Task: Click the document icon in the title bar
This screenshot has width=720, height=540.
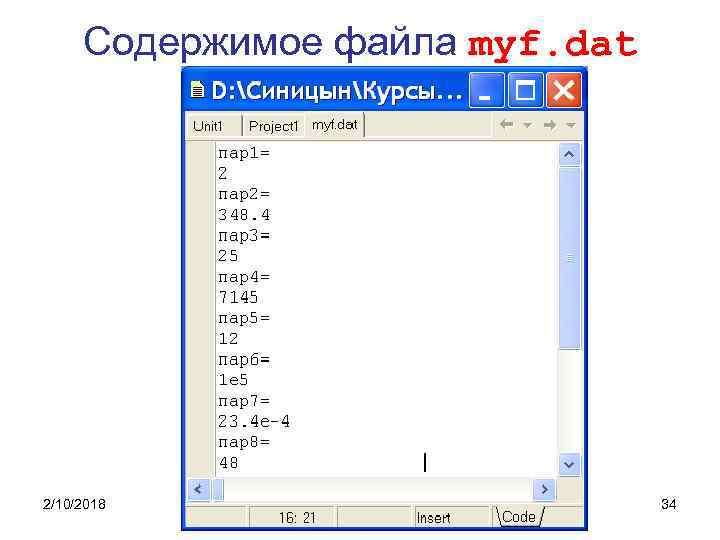Action: pyautogui.click(x=197, y=90)
